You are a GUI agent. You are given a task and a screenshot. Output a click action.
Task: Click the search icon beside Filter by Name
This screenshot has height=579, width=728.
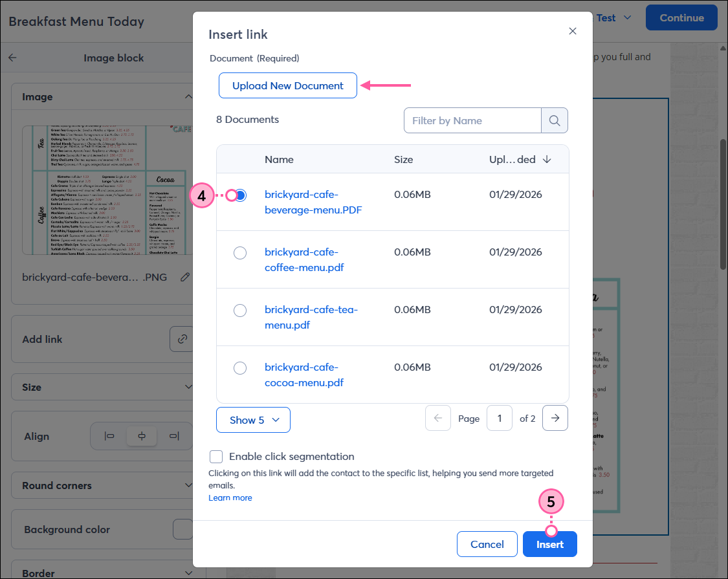(555, 120)
